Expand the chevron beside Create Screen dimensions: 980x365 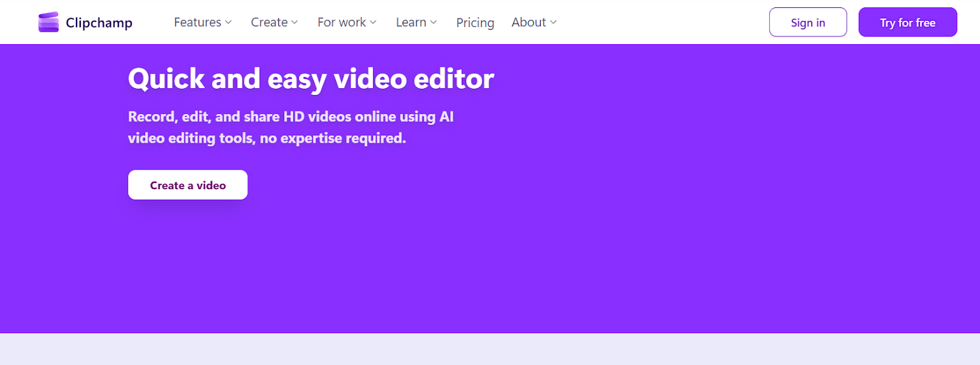(x=295, y=22)
